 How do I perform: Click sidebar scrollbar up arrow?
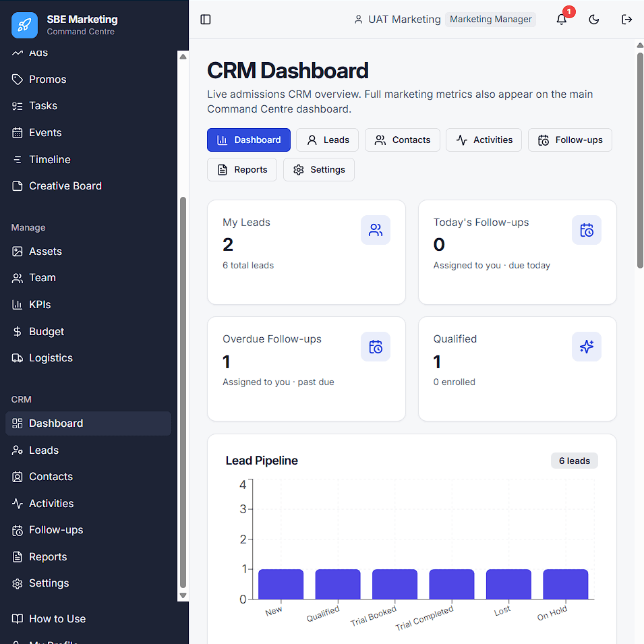tap(183, 57)
